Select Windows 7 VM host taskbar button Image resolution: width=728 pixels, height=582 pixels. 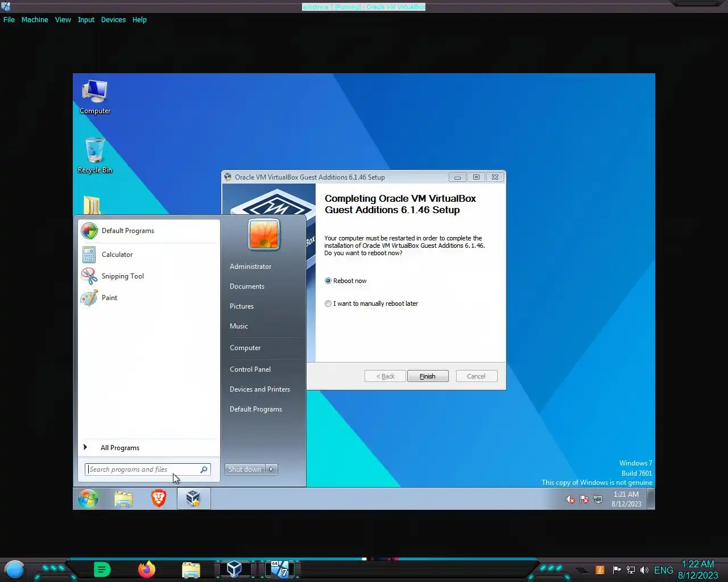pyautogui.click(x=279, y=569)
